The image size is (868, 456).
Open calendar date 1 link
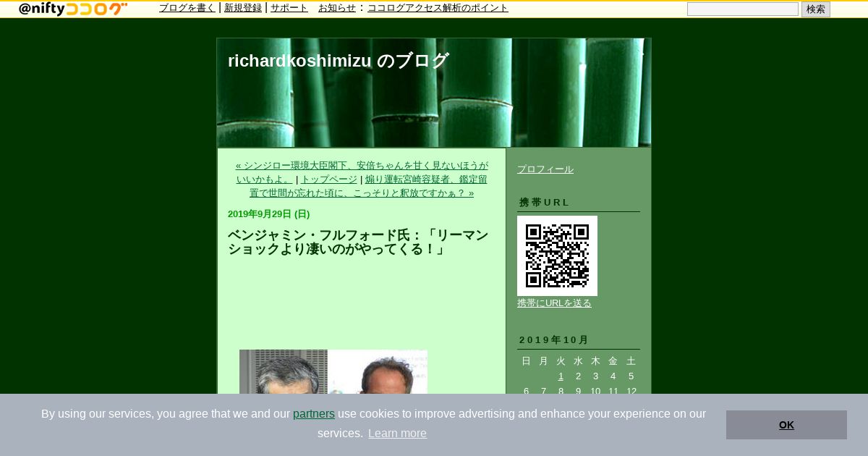561,376
